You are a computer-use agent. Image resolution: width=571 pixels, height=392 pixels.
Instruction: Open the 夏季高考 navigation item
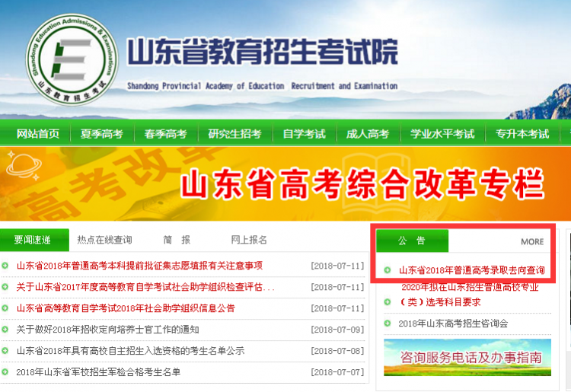101,134
